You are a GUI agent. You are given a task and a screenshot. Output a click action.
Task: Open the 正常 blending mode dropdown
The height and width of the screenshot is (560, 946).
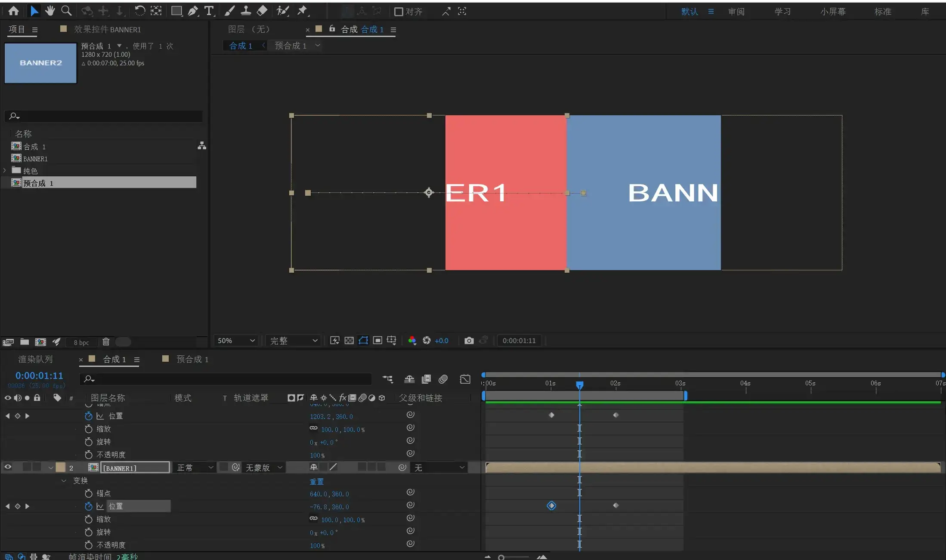point(195,468)
